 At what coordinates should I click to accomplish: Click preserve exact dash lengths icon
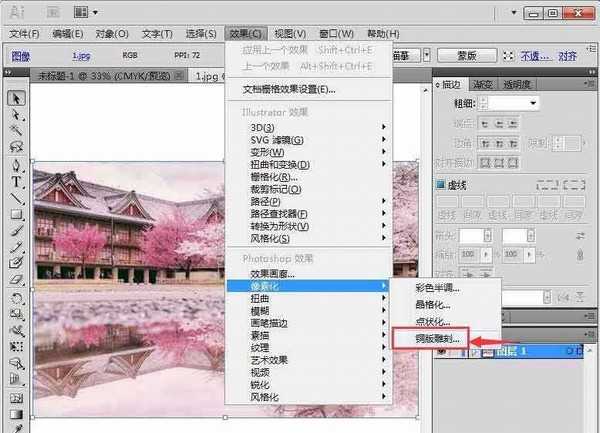548,185
